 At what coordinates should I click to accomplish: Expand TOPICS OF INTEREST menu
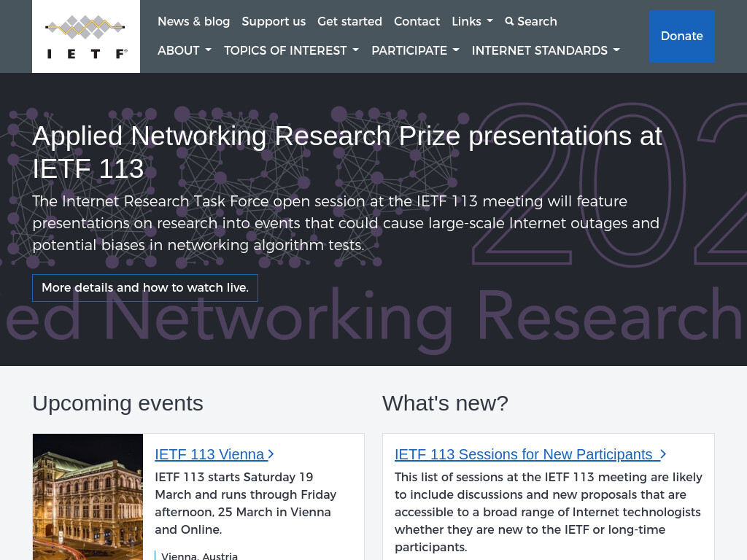tap(291, 50)
